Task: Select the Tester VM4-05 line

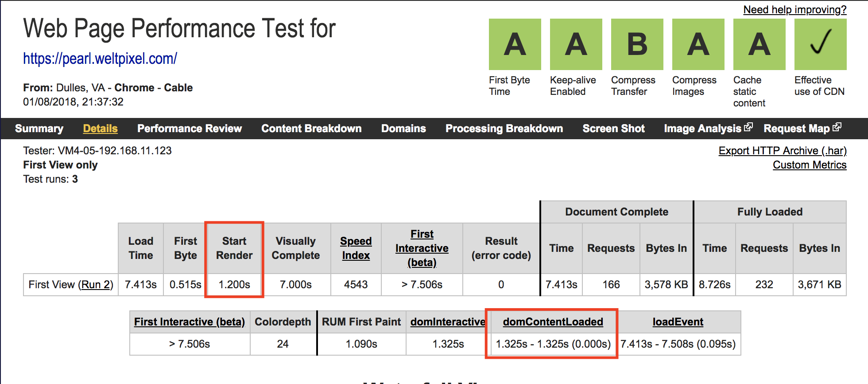Action: click(97, 151)
